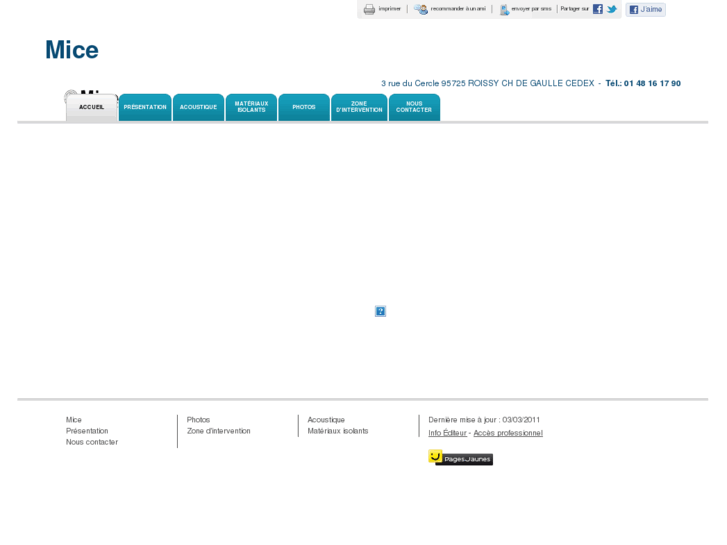The width and height of the screenshot is (727, 545).
Task: Go to the Photos tab
Action: click(304, 108)
